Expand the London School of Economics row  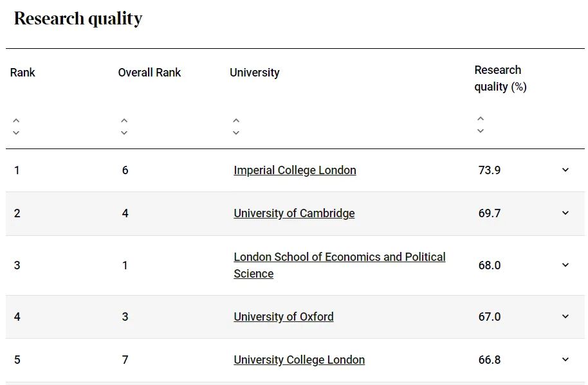[x=565, y=265]
